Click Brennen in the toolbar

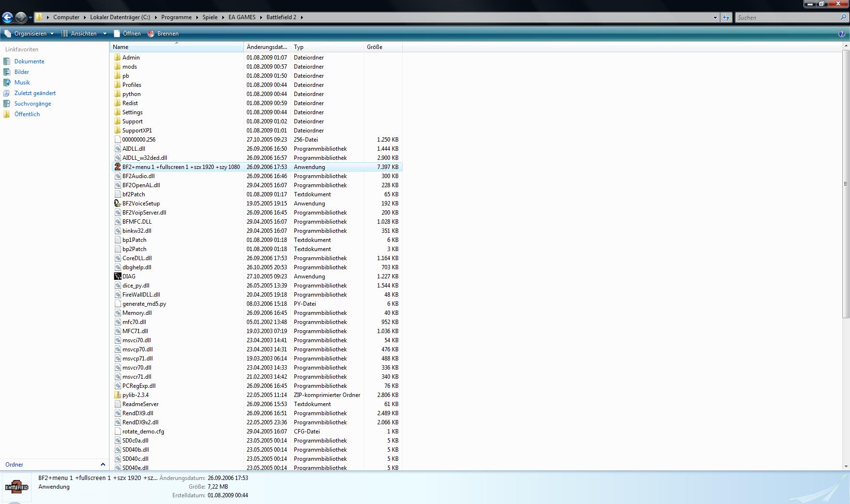[163, 34]
